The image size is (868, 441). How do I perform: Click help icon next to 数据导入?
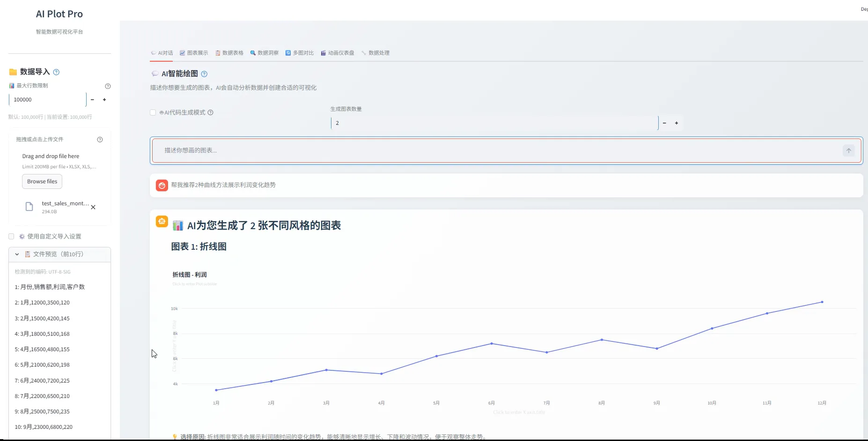(56, 72)
